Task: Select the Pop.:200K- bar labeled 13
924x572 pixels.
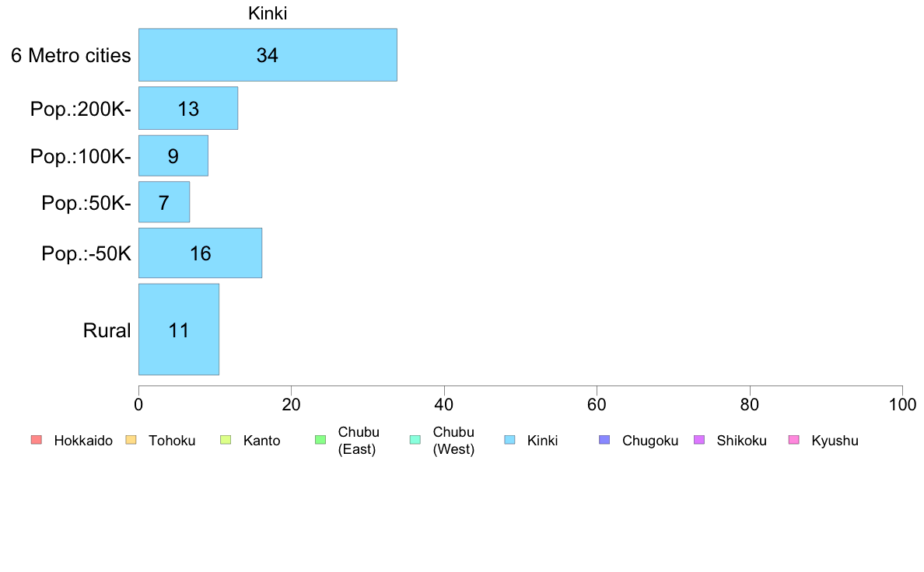Action: pyautogui.click(x=188, y=108)
